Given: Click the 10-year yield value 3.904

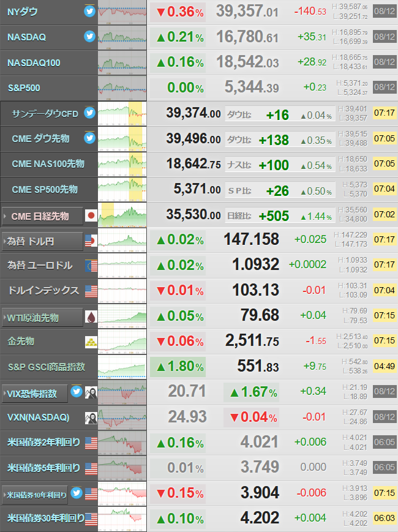Looking at the screenshot, I should click(x=260, y=493).
